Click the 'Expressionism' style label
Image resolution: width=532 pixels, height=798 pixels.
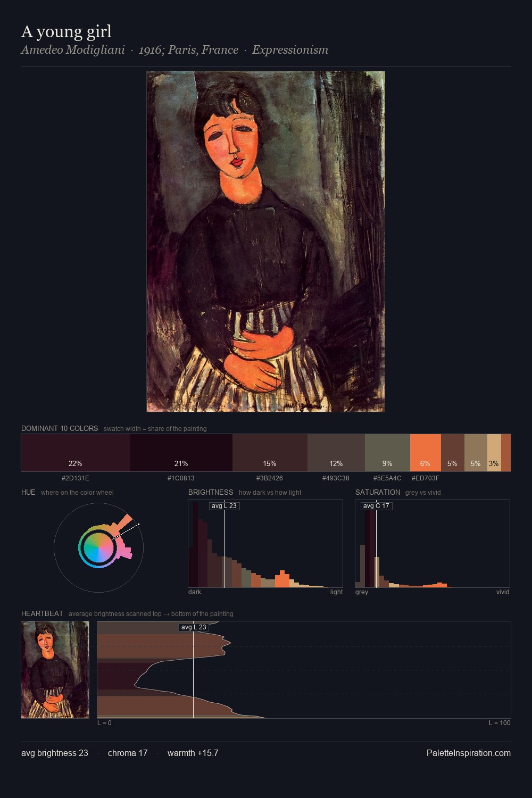(x=290, y=50)
